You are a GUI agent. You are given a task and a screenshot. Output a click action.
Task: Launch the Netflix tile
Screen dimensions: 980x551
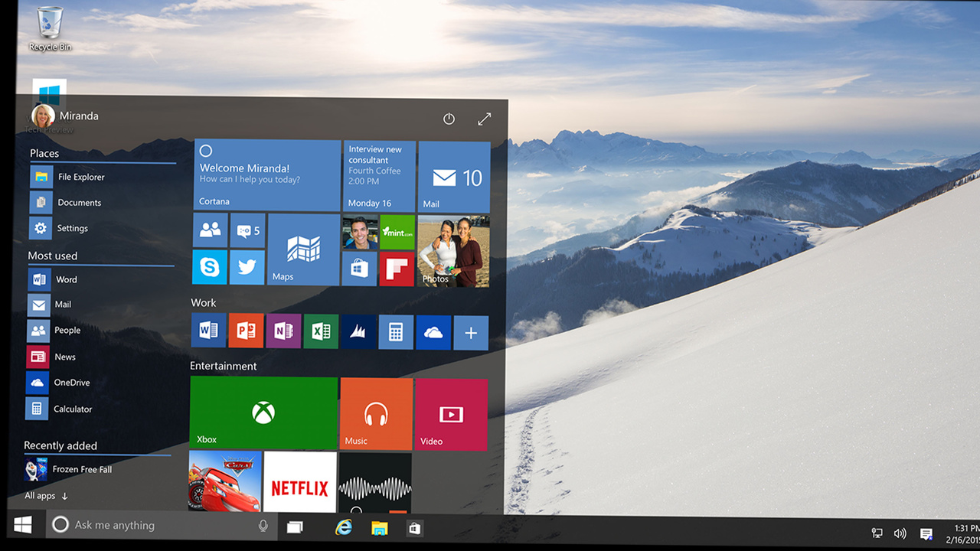tap(300, 482)
